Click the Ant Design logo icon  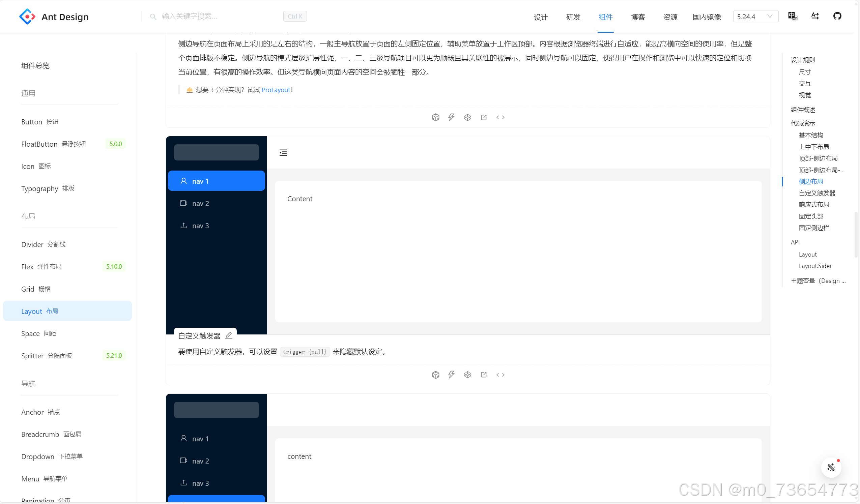(27, 17)
